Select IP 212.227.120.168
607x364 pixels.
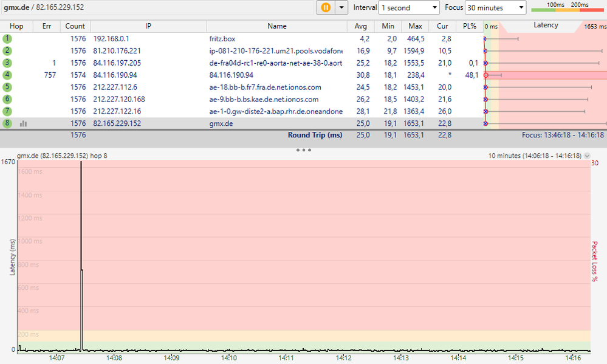tap(119, 99)
